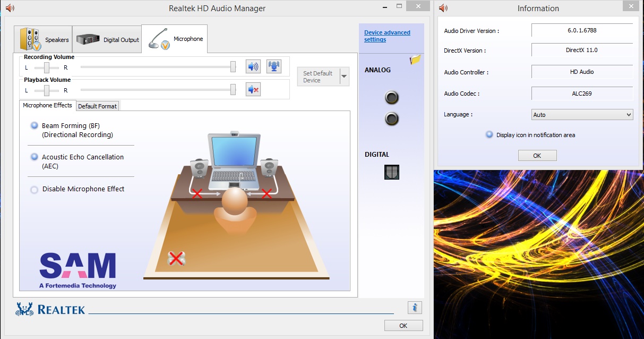The width and height of the screenshot is (644, 339).
Task: Click the 'Audio Codec :' label
Action: tap(462, 94)
